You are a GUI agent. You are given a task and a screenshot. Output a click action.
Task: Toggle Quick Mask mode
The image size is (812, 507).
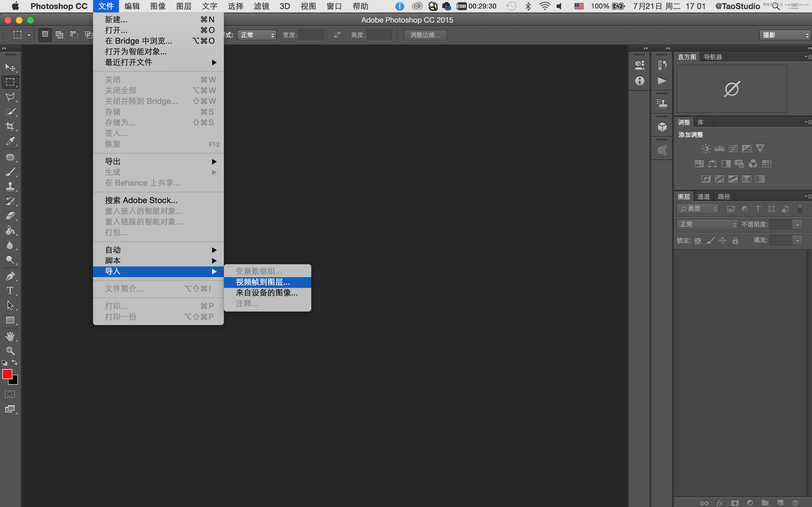[10, 394]
